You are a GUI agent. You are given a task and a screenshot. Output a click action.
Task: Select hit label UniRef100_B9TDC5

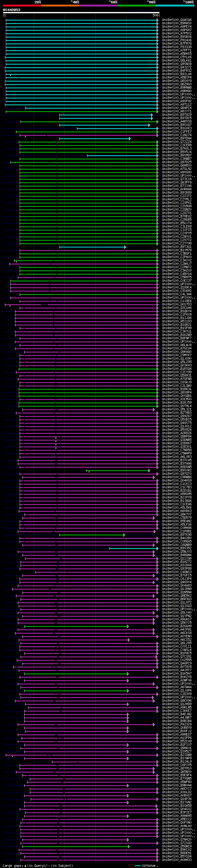pos(176,118)
